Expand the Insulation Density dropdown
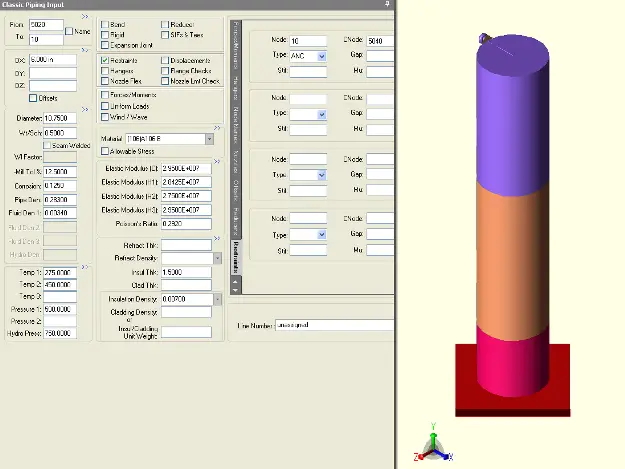This screenshot has width=625, height=469. [217, 299]
